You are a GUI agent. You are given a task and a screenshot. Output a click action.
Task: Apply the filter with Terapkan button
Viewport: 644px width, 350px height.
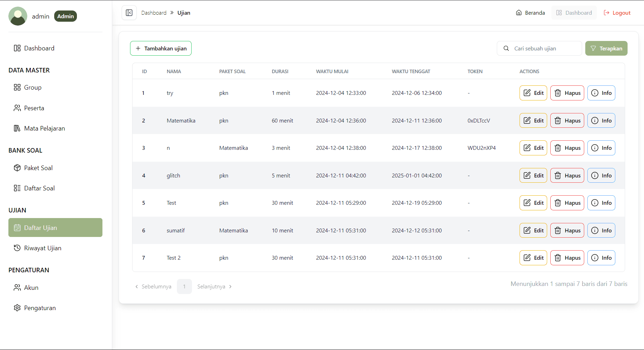click(x=606, y=48)
